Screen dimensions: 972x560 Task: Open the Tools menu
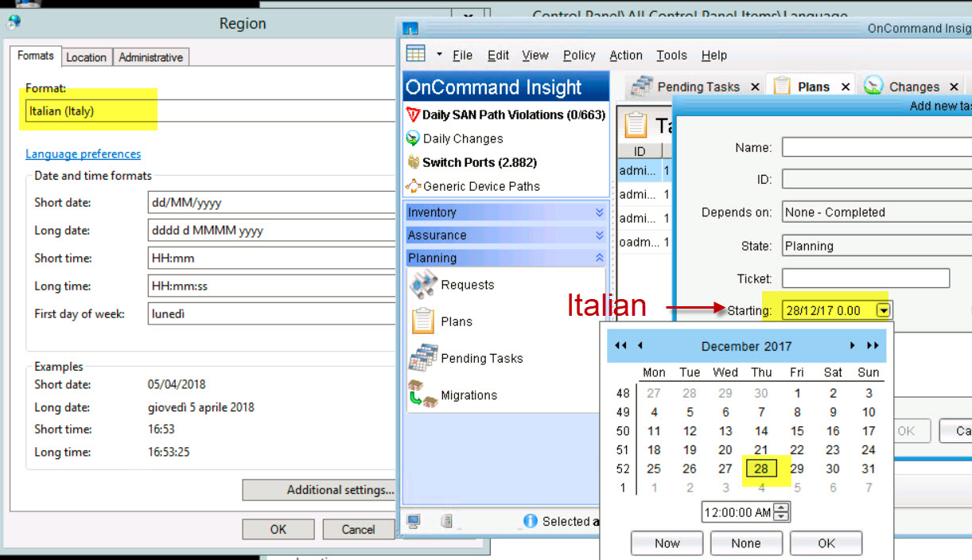point(671,55)
